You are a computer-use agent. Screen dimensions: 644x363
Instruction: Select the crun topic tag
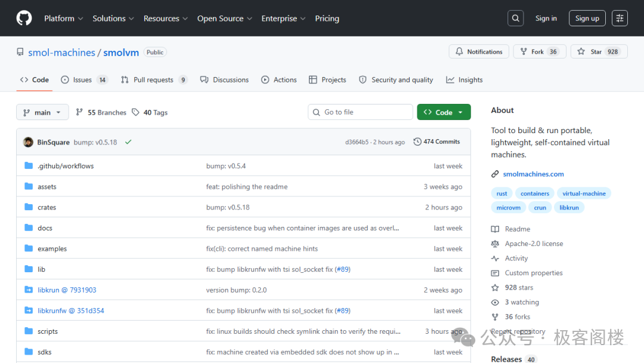click(540, 208)
